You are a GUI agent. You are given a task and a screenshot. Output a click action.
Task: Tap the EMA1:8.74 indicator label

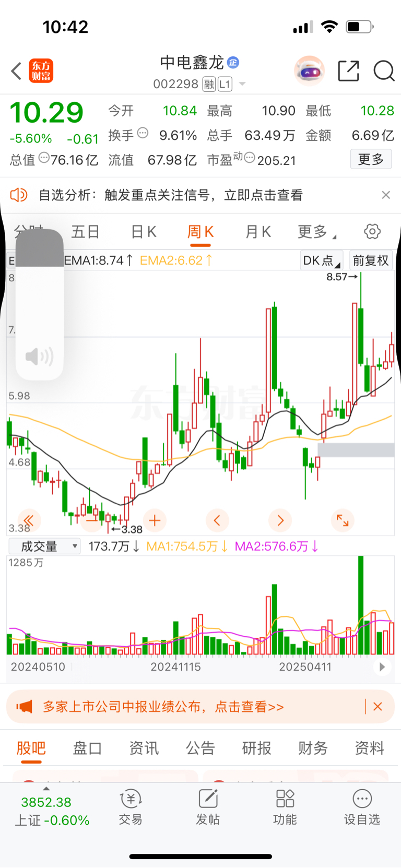coord(98,260)
